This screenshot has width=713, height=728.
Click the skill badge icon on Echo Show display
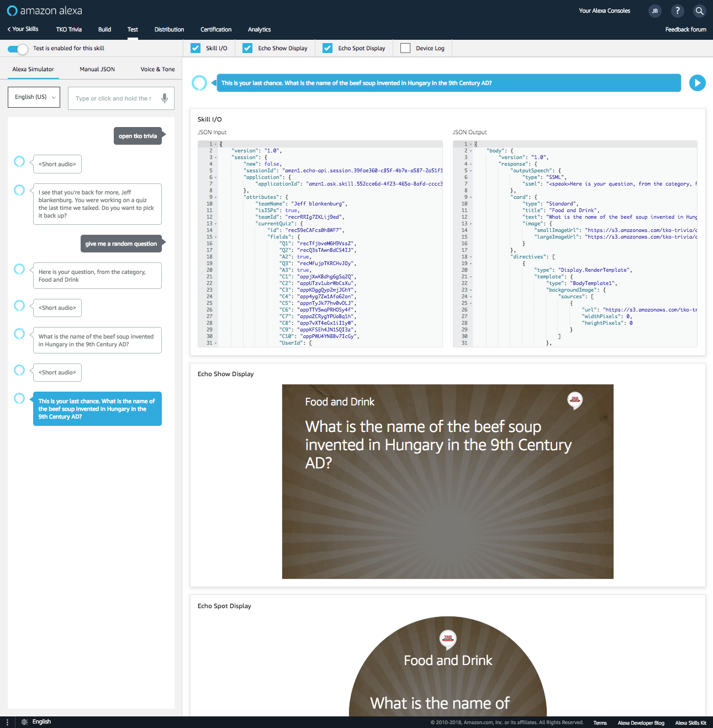575,400
